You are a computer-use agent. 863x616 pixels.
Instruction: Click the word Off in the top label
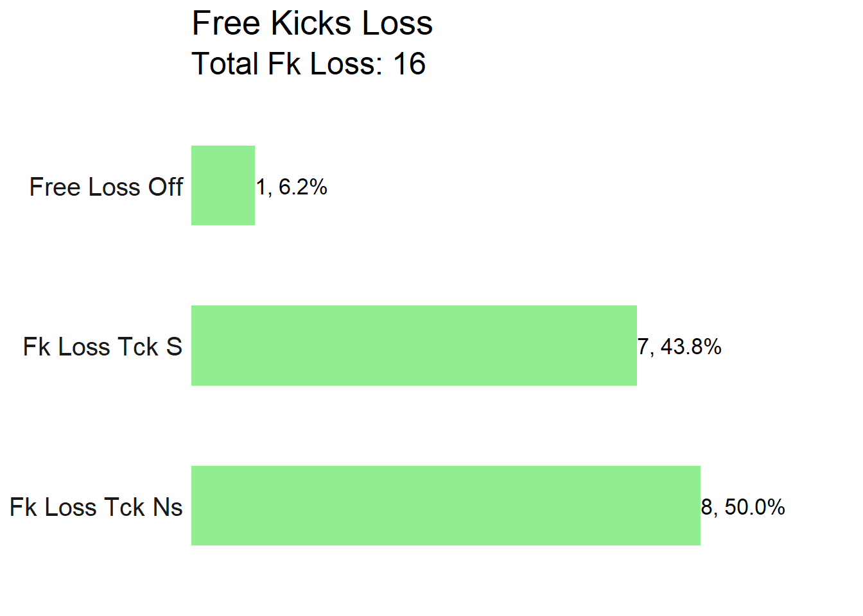pyautogui.click(x=166, y=187)
